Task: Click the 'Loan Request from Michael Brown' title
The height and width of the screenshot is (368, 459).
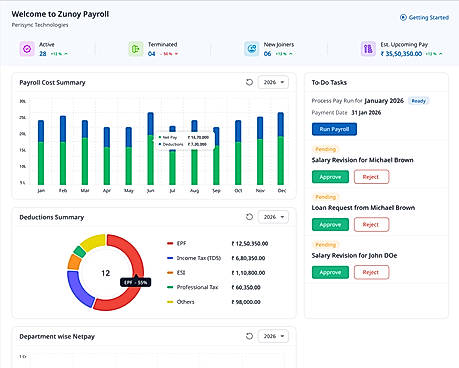Action: (363, 208)
